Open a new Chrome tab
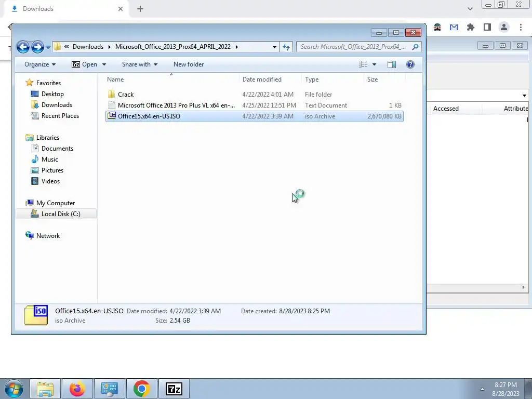 click(140, 9)
